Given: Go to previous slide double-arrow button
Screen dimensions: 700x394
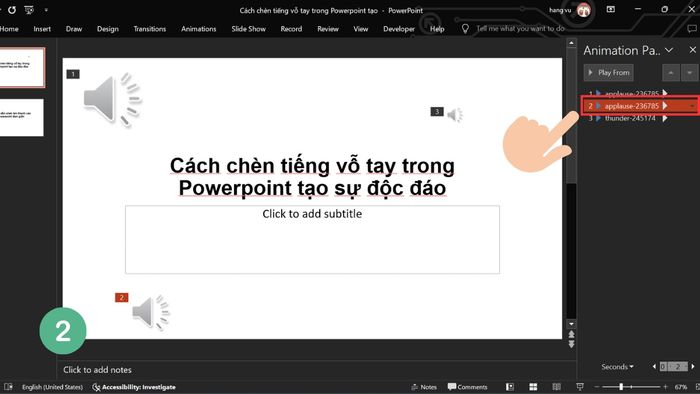Looking at the screenshot, I should [571, 334].
